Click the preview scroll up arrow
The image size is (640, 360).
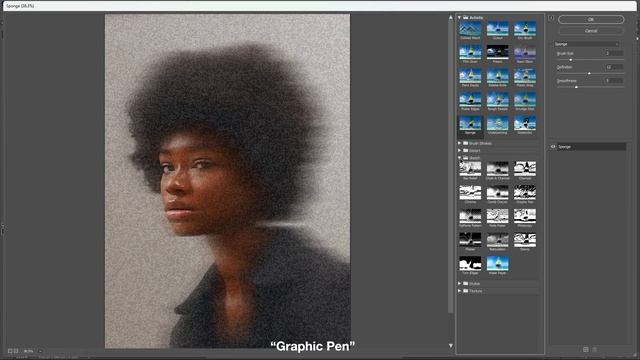point(451,18)
